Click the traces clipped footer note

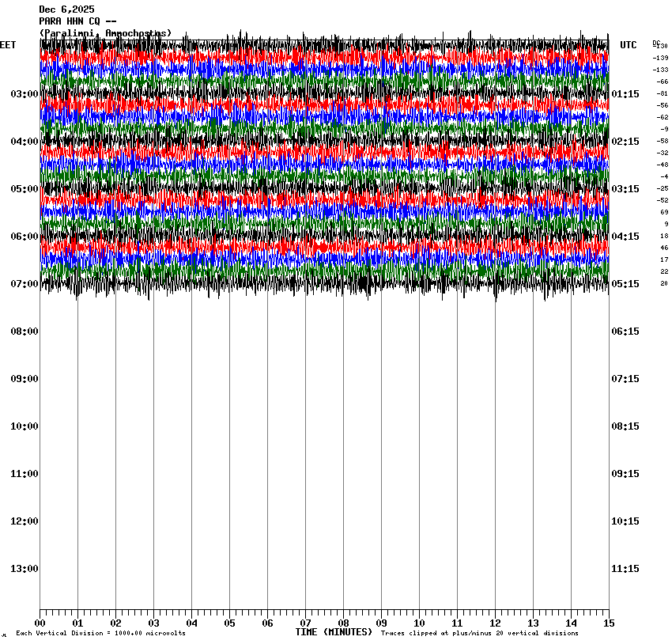coord(479,634)
